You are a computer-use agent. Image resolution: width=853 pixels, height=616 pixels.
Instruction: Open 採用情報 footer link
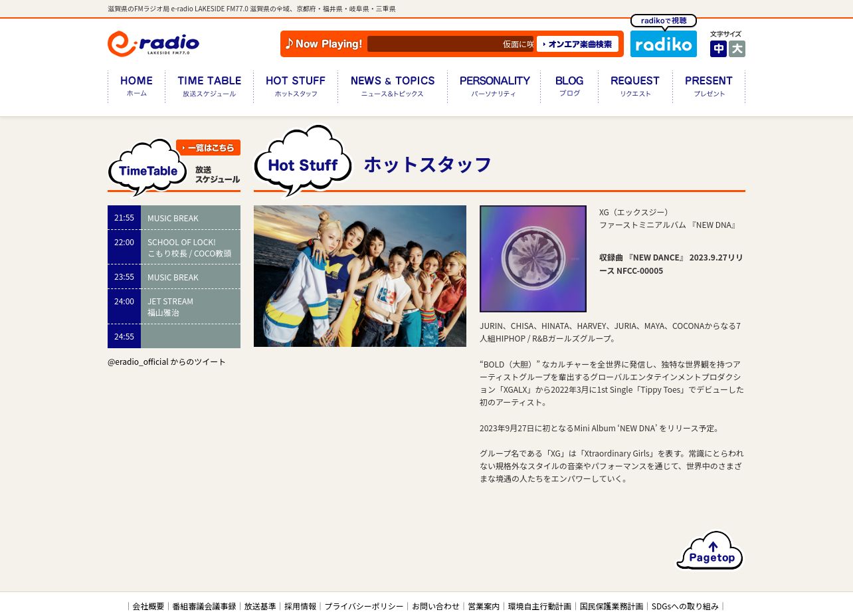[300, 606]
